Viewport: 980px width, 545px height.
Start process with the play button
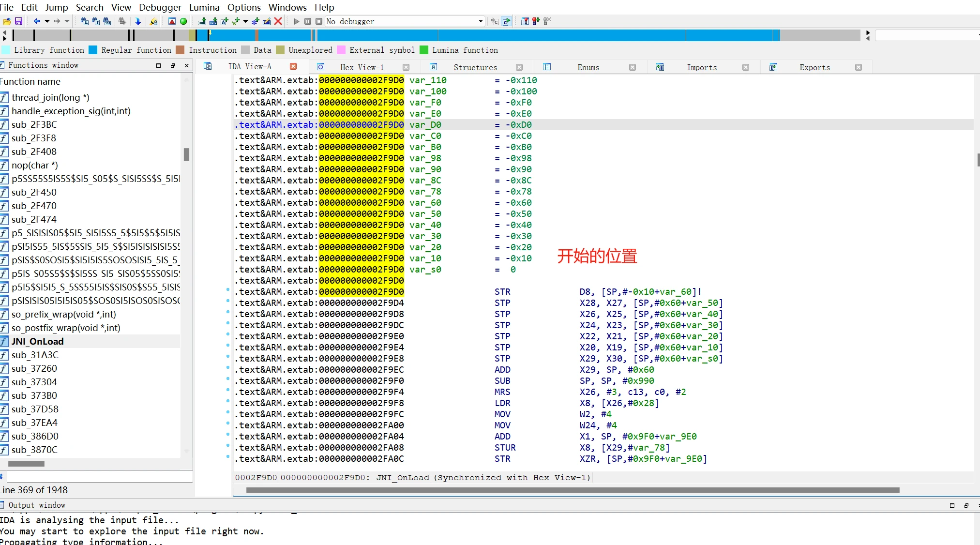[x=297, y=21]
